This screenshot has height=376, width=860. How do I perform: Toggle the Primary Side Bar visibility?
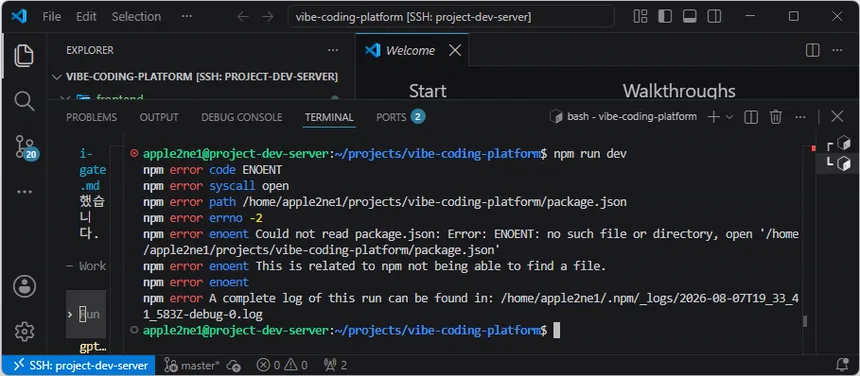point(665,16)
